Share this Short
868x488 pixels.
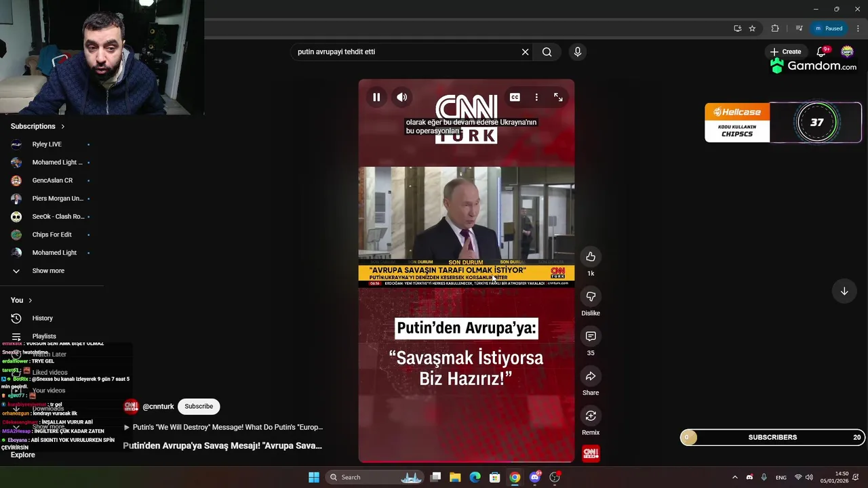point(591,376)
